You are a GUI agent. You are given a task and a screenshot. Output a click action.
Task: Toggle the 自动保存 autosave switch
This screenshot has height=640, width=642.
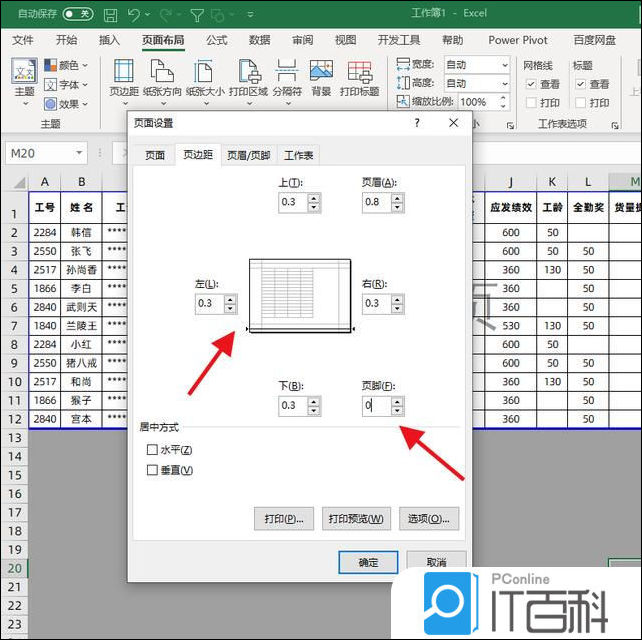point(76,15)
